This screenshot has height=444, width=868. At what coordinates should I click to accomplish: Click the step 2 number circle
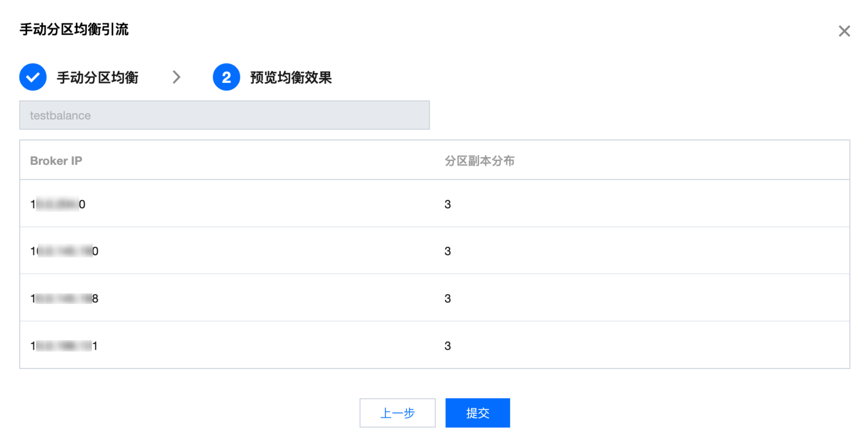point(226,77)
